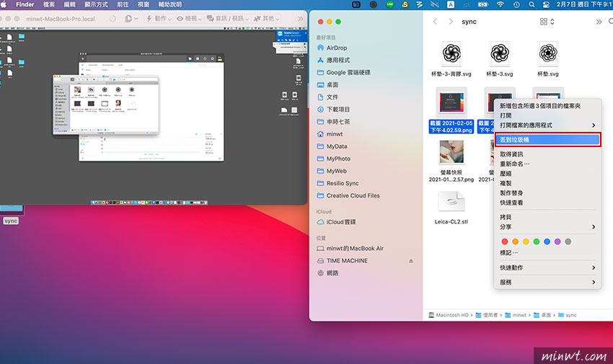Open 音訊 / 視訊 dropdown in TeamViewer toolbar
613x364 pixels.
[227, 18]
